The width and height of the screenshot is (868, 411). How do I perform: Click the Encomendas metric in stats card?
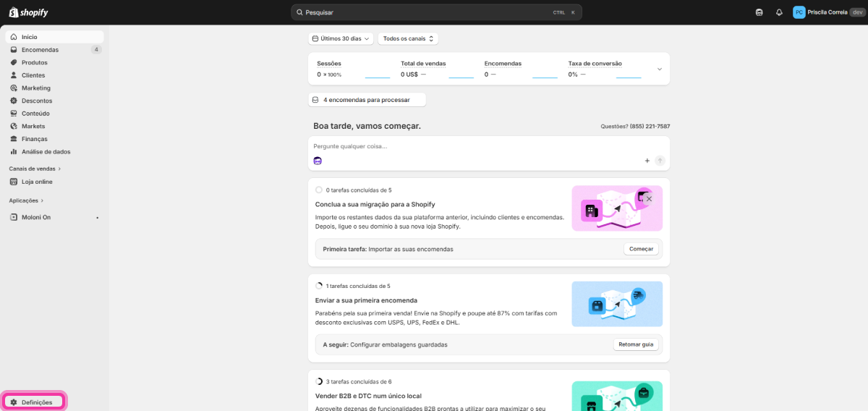point(521,69)
